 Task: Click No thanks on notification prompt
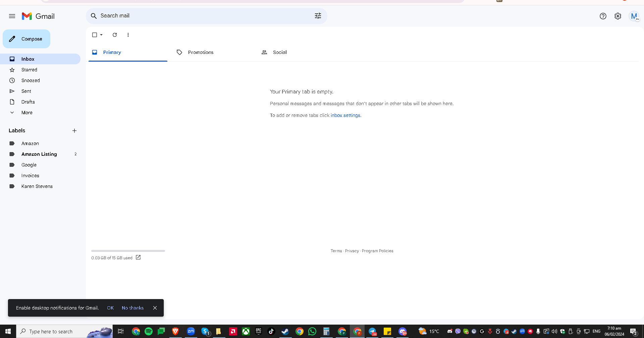click(x=132, y=308)
